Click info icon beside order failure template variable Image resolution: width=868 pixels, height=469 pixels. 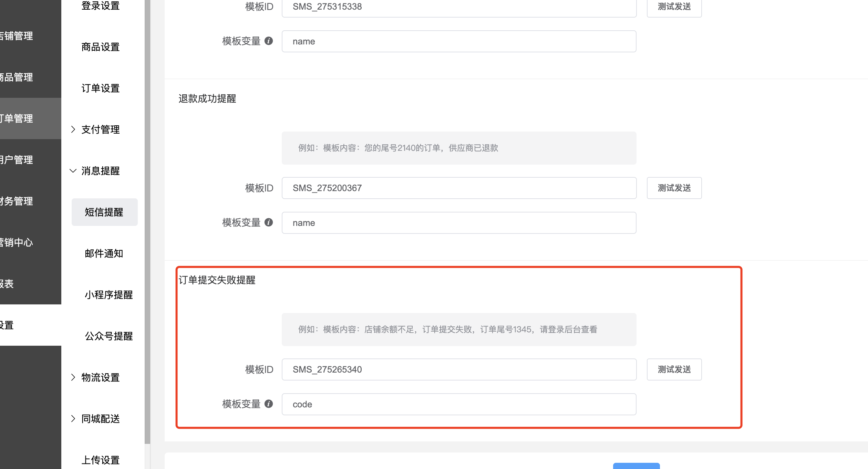pos(269,404)
